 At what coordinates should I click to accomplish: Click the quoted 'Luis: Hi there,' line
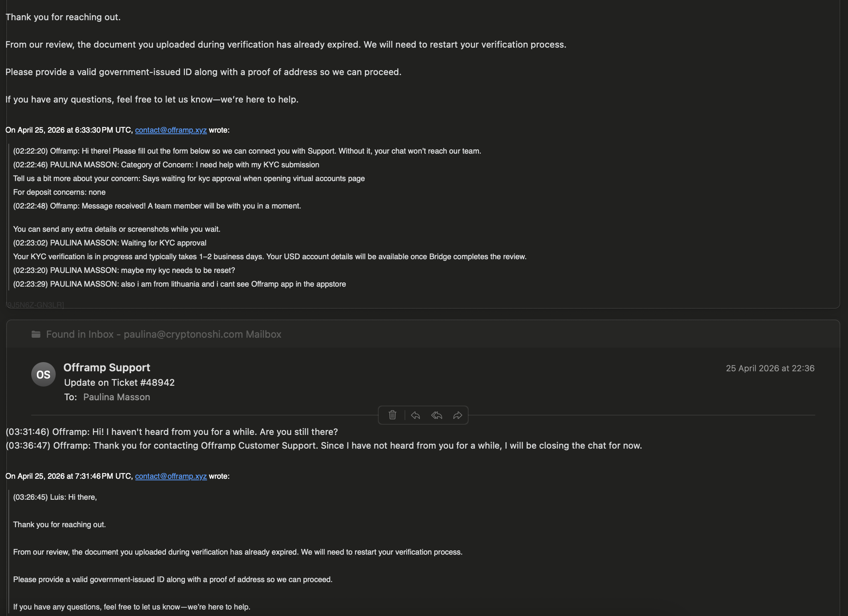click(55, 497)
